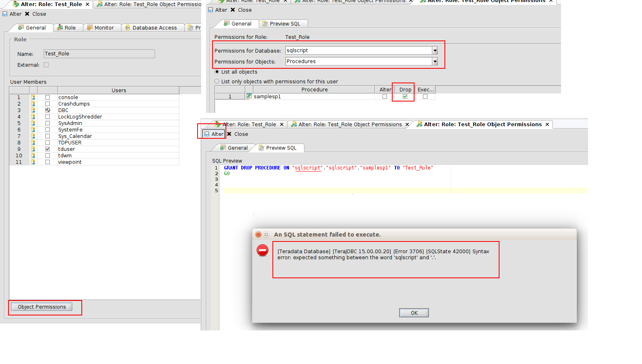Check Execute permission for samplesp1
The width and height of the screenshot is (642, 364).
click(425, 97)
